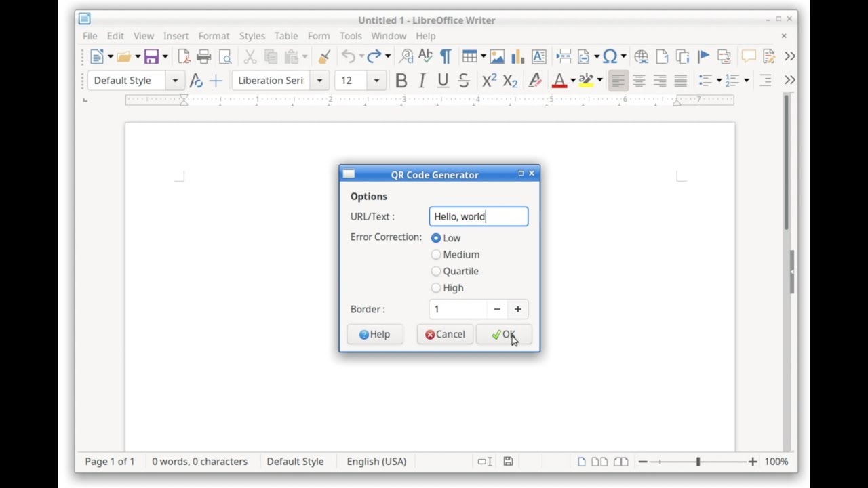Viewport: 868px width, 488px height.
Task: Open the Liberation Serif font dropdown
Action: [319, 81]
